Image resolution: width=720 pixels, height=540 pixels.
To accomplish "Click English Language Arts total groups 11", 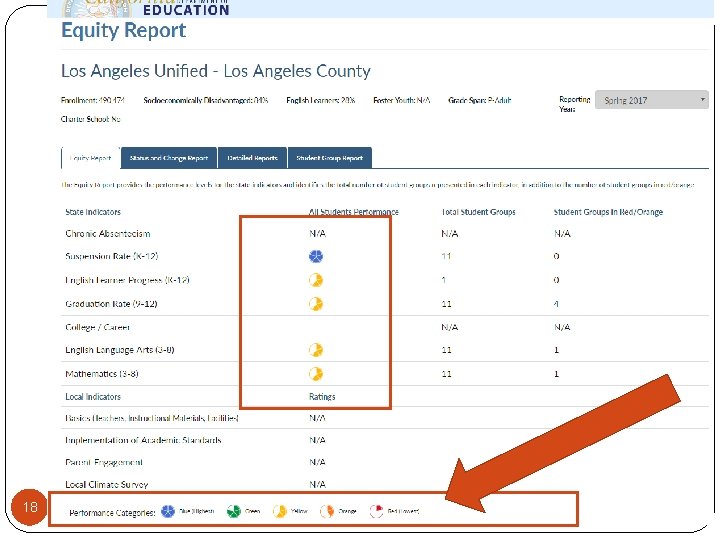I will tap(446, 350).
